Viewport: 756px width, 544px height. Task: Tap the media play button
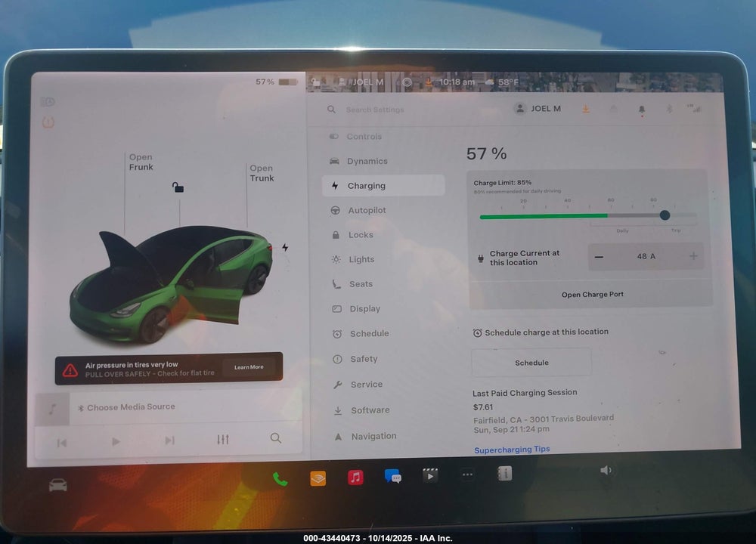[x=116, y=441]
